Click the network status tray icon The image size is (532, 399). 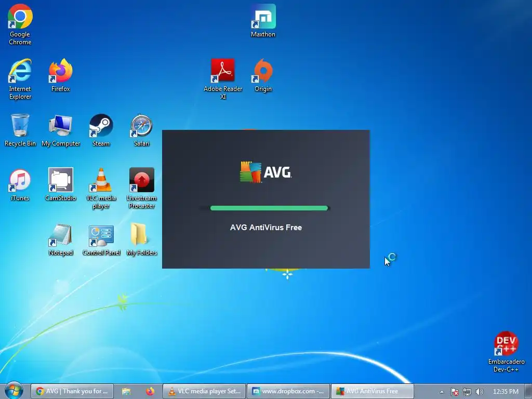click(x=467, y=392)
